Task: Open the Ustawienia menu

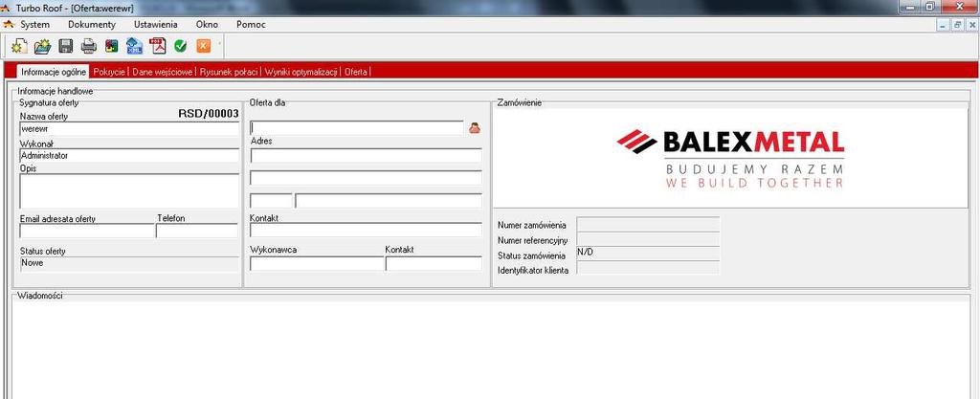Action: click(x=156, y=24)
